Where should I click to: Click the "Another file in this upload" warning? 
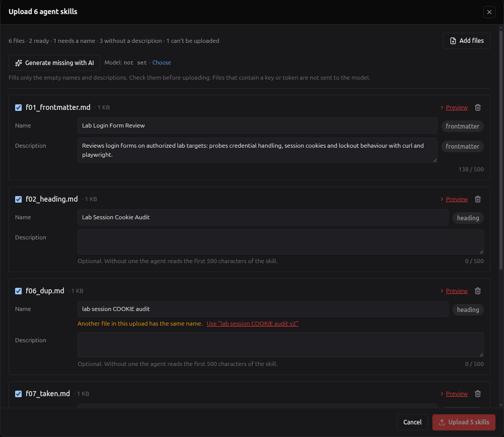[x=140, y=324]
